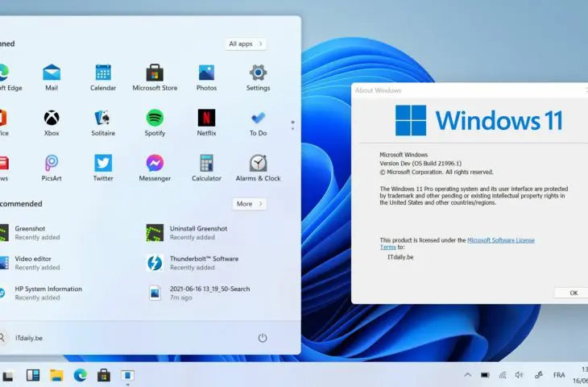
Task: Open network status in system tray
Action: click(x=503, y=375)
